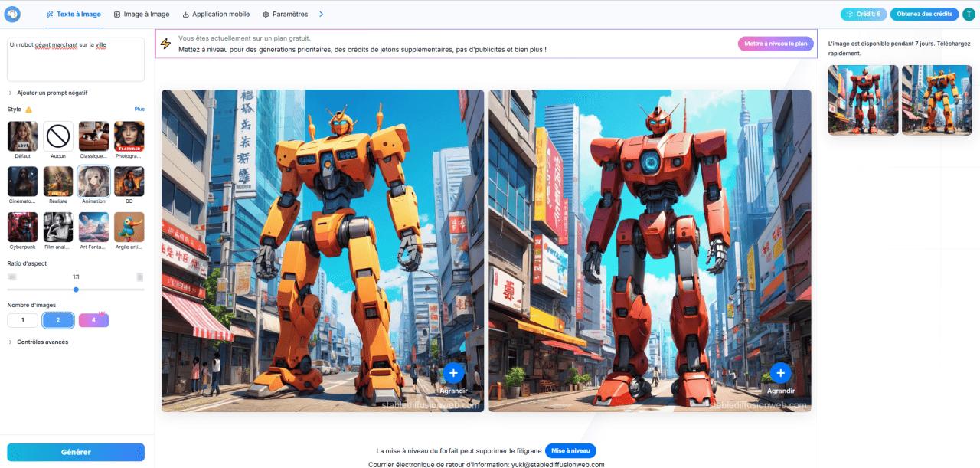The width and height of the screenshot is (980, 468).
Task: Click the prompt text field
Action: pyautogui.click(x=76, y=60)
